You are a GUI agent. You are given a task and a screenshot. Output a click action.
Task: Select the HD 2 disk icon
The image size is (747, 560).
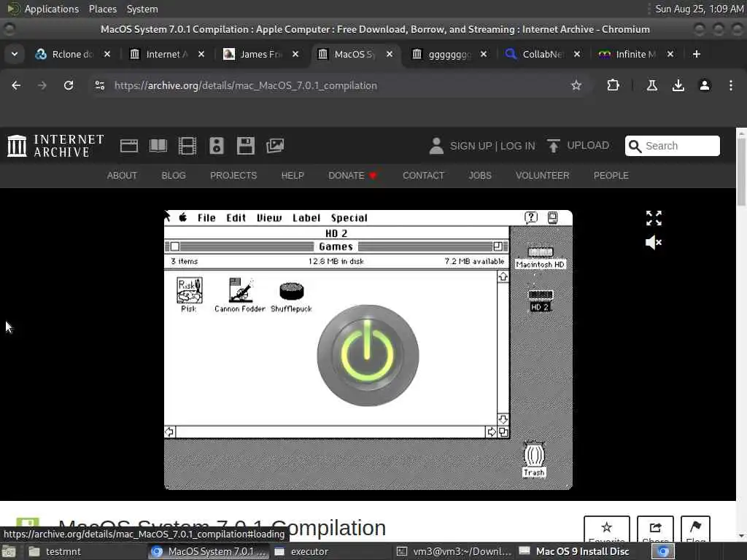[541, 300]
